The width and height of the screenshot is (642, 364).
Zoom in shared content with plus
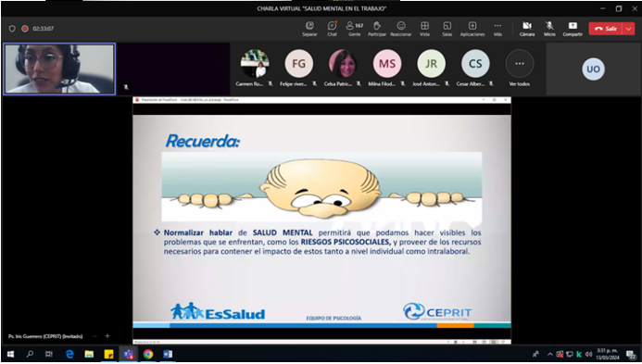click(x=107, y=336)
